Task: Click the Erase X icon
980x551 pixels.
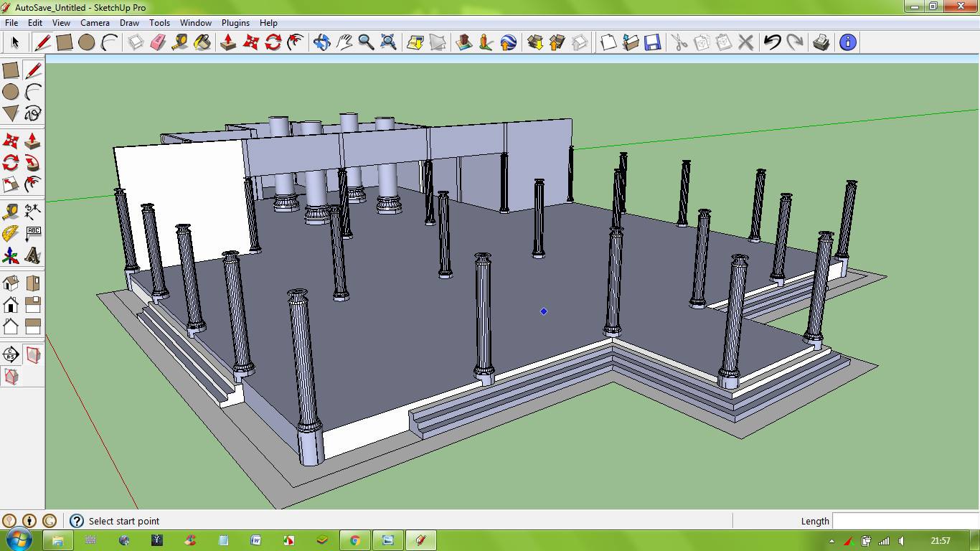Action: 745,42
